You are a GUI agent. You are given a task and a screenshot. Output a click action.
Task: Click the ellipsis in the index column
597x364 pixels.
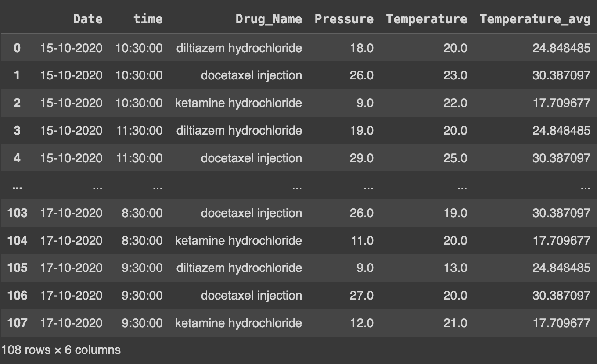pos(17,187)
